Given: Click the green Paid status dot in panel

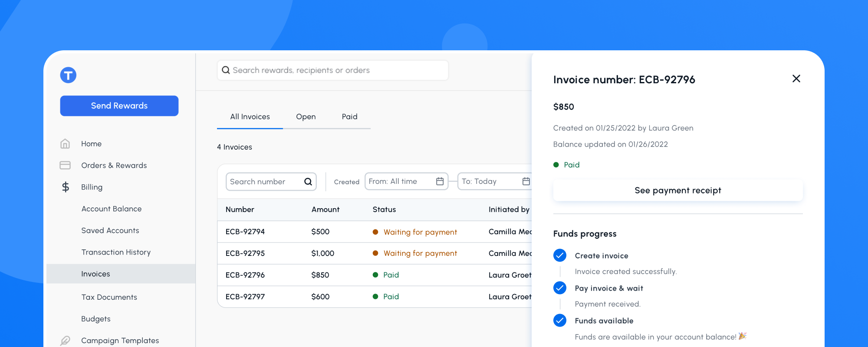Looking at the screenshot, I should (x=556, y=165).
